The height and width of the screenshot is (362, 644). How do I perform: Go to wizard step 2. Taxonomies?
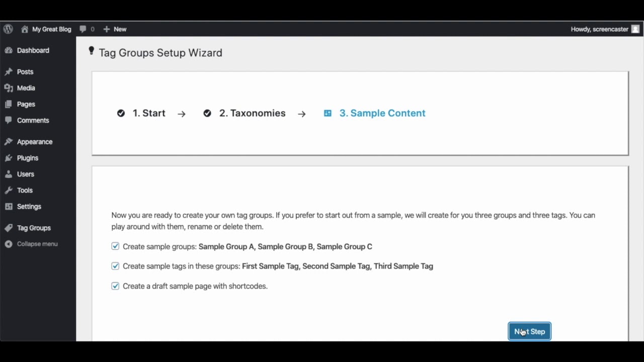[x=252, y=113]
